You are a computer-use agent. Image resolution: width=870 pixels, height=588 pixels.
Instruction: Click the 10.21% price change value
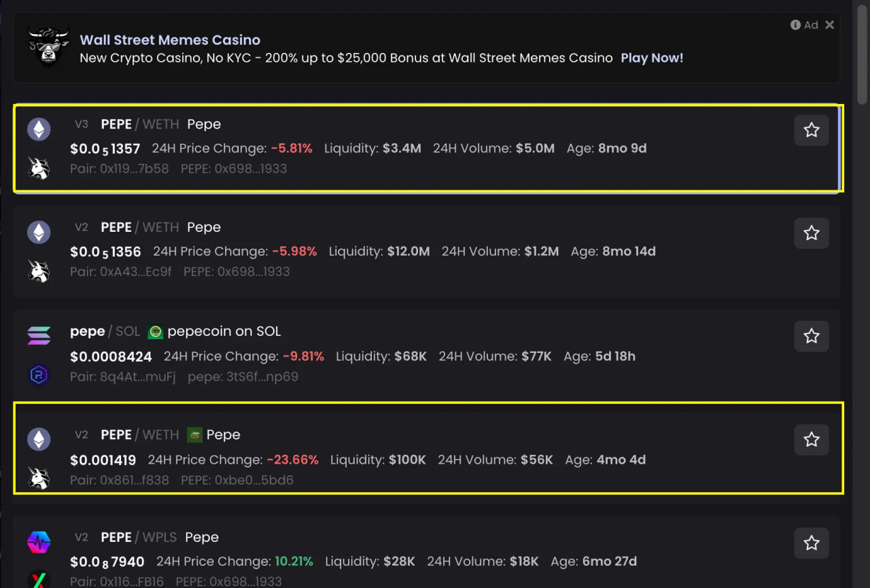[x=294, y=561]
